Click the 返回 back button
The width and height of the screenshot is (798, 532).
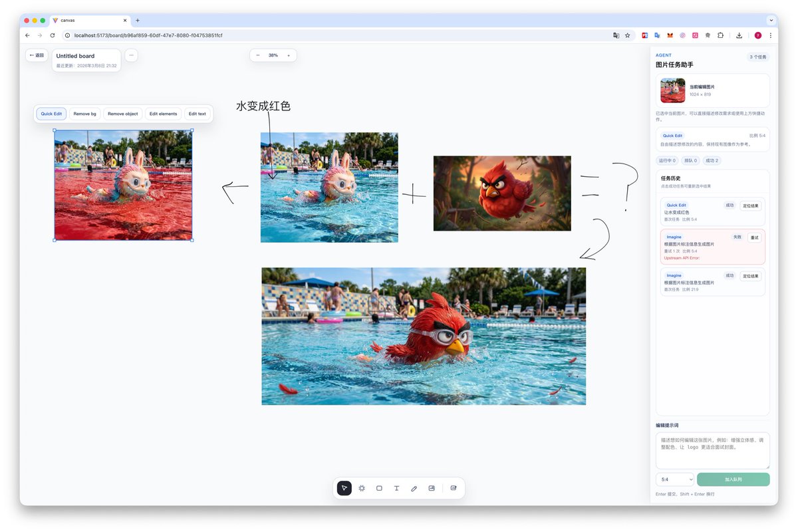coord(37,55)
